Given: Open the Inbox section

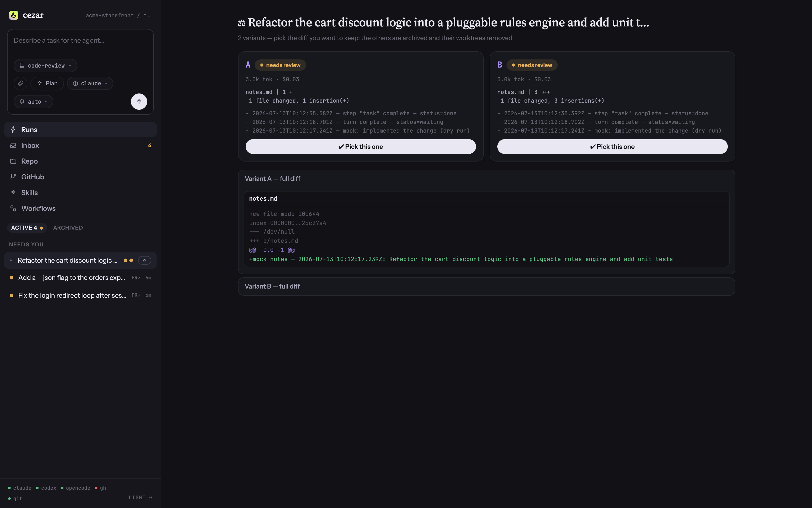Looking at the screenshot, I should 80,146.
